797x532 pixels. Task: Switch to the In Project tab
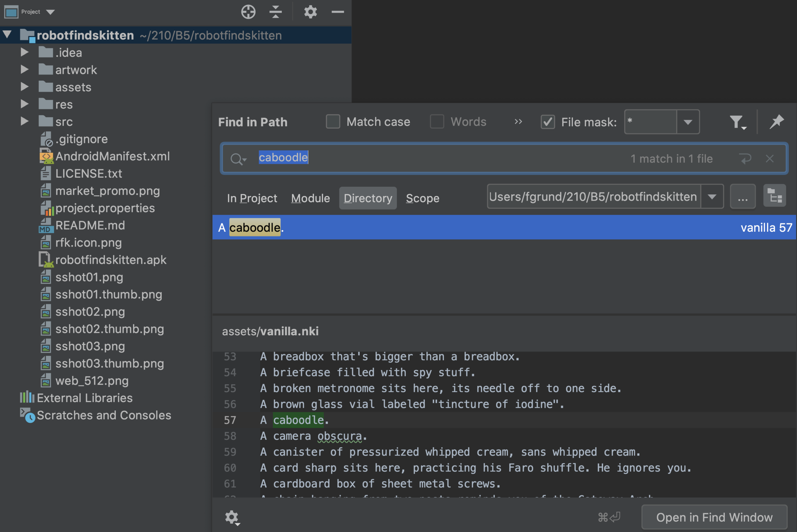pos(252,198)
